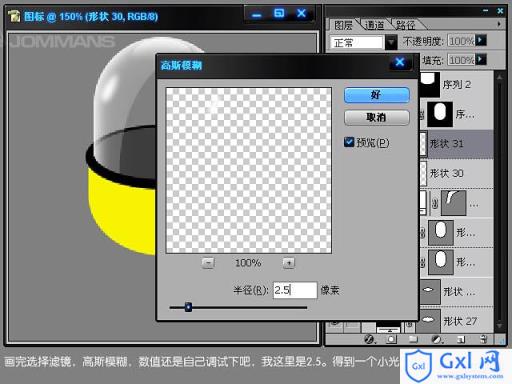The width and height of the screenshot is (512, 384).
Task: Click the delete layer trash icon
Action: coord(484,339)
